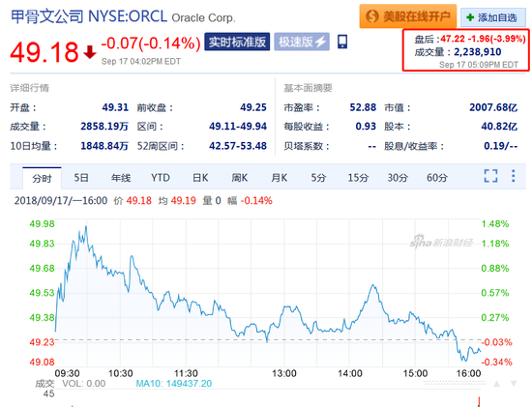
Task: Click the market cap value 2007.68亿
Action: 493,107
